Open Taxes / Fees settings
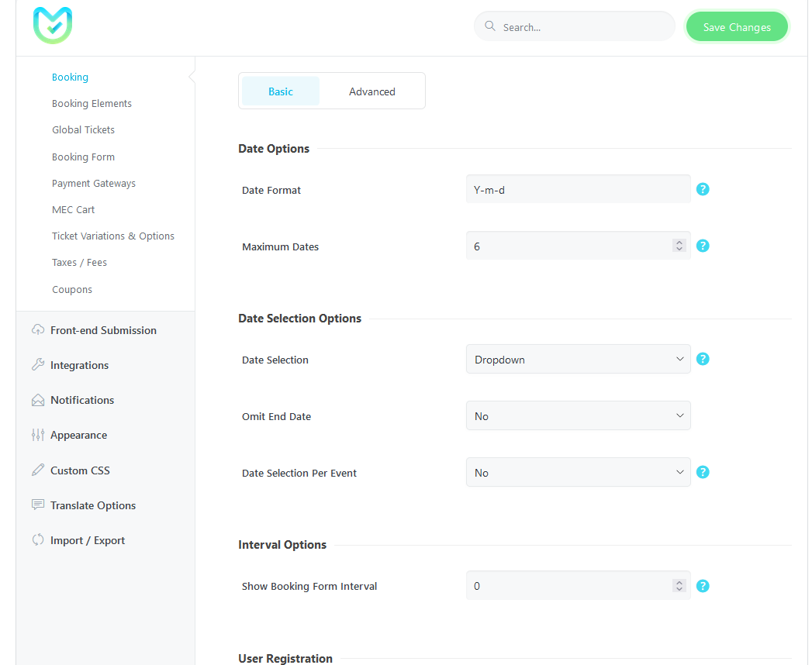This screenshot has width=812, height=665. [x=79, y=263]
